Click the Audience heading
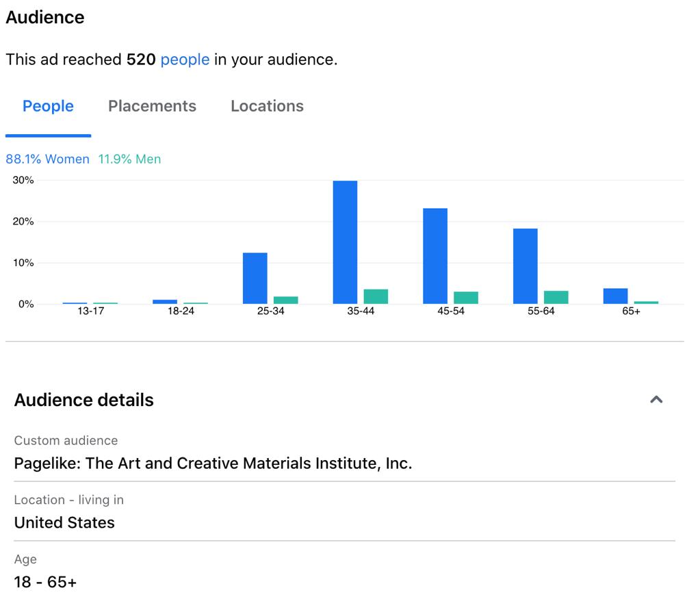Viewport: 700px width, 597px height. tap(45, 17)
